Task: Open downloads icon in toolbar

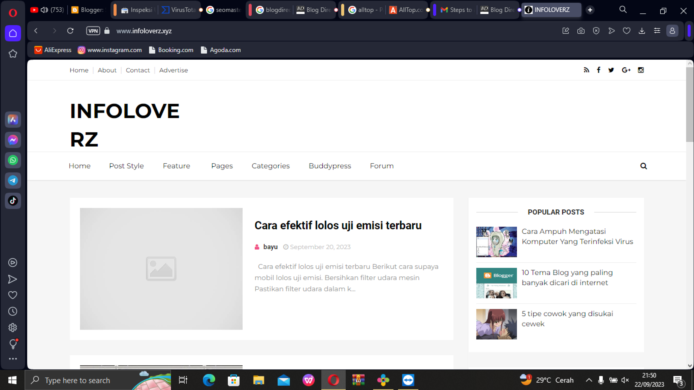Action: [x=642, y=31]
